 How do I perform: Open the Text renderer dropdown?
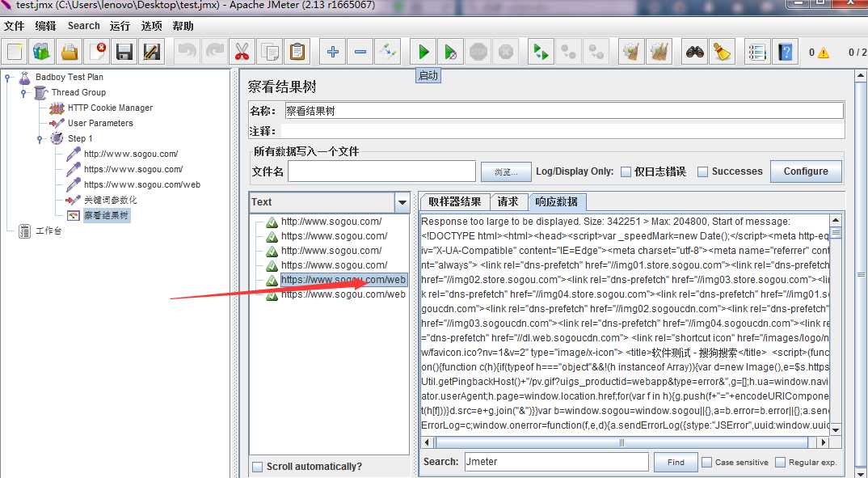click(x=402, y=203)
